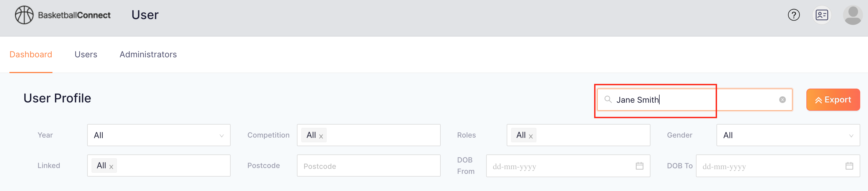This screenshot has height=191, width=868.
Task: Switch to the Administrators tab
Action: tap(148, 55)
